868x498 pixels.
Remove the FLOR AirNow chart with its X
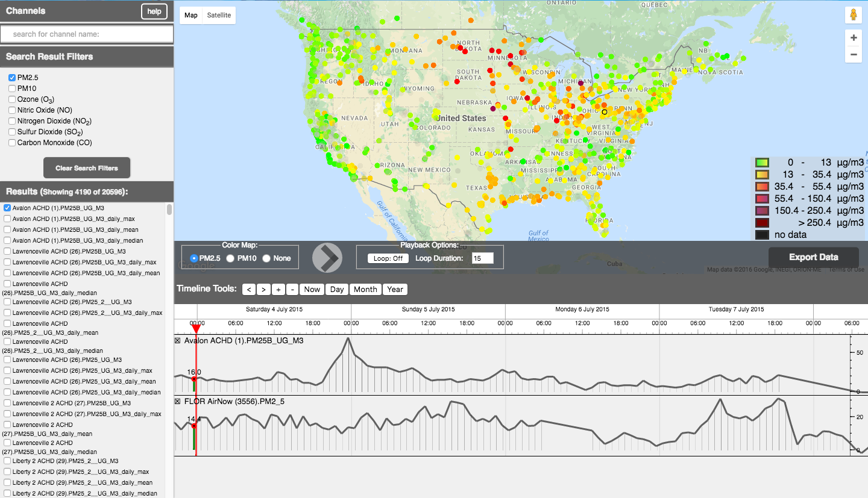pyautogui.click(x=178, y=401)
